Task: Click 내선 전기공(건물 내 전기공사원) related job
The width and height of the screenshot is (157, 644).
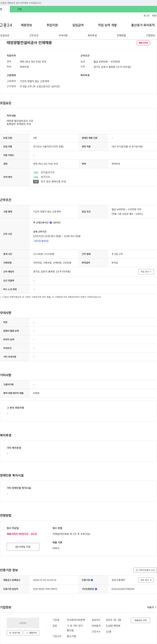Action: 127,146
